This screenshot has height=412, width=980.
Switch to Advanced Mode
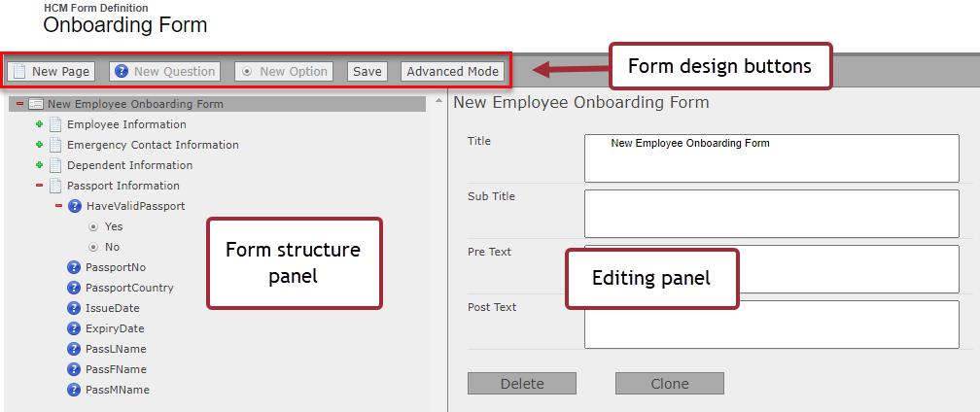coord(452,71)
